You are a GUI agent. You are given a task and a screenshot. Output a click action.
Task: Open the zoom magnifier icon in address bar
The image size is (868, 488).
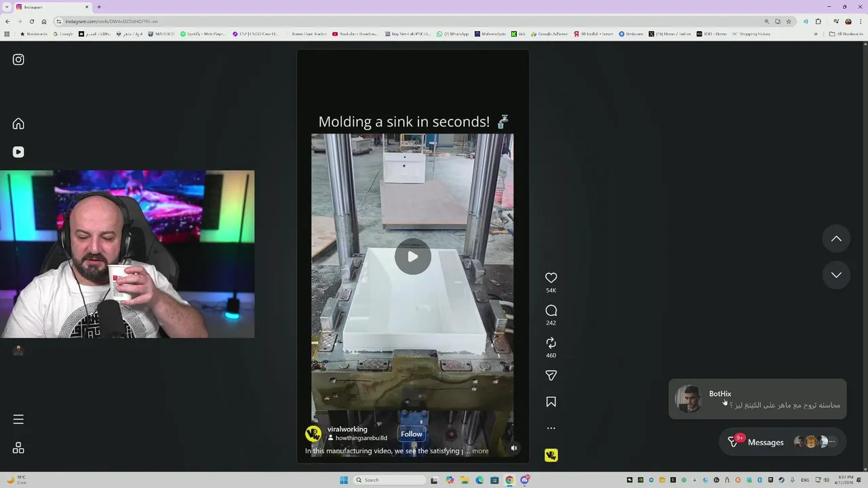[767, 22]
